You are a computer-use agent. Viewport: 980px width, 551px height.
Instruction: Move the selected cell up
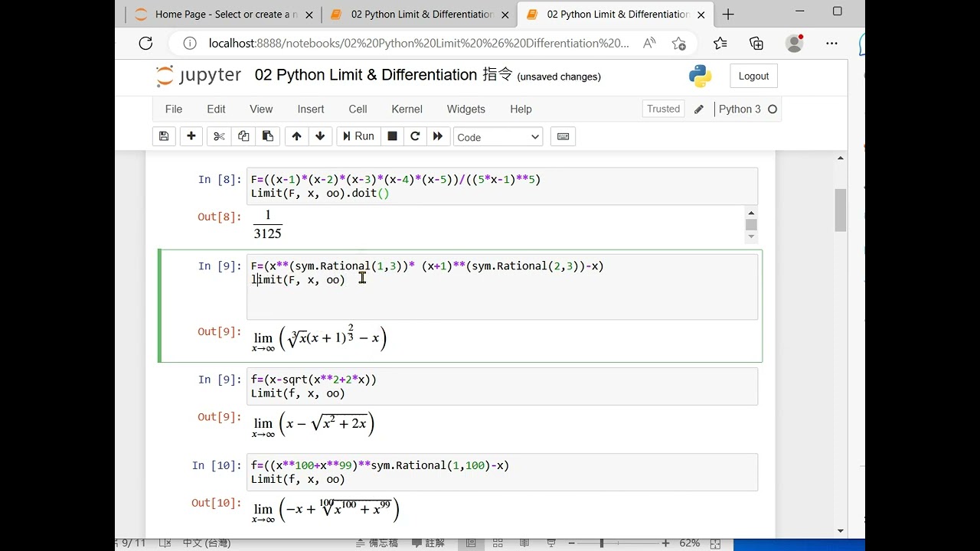pyautogui.click(x=296, y=136)
